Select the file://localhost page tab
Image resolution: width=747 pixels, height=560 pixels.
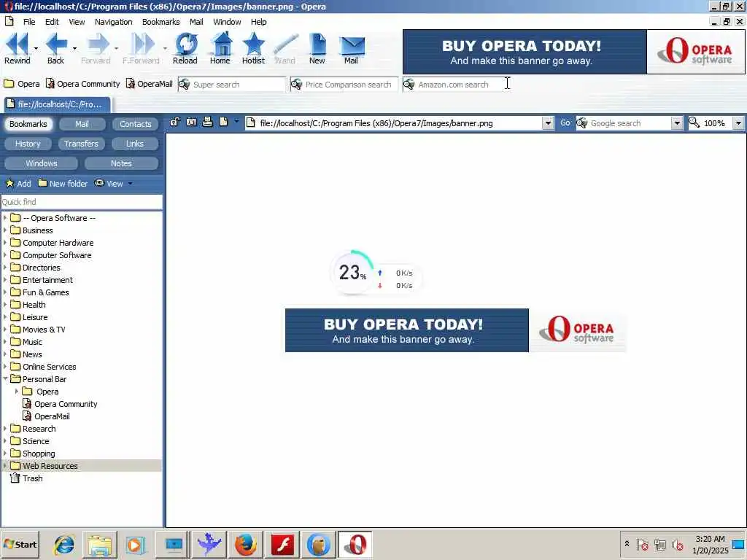pos(57,104)
